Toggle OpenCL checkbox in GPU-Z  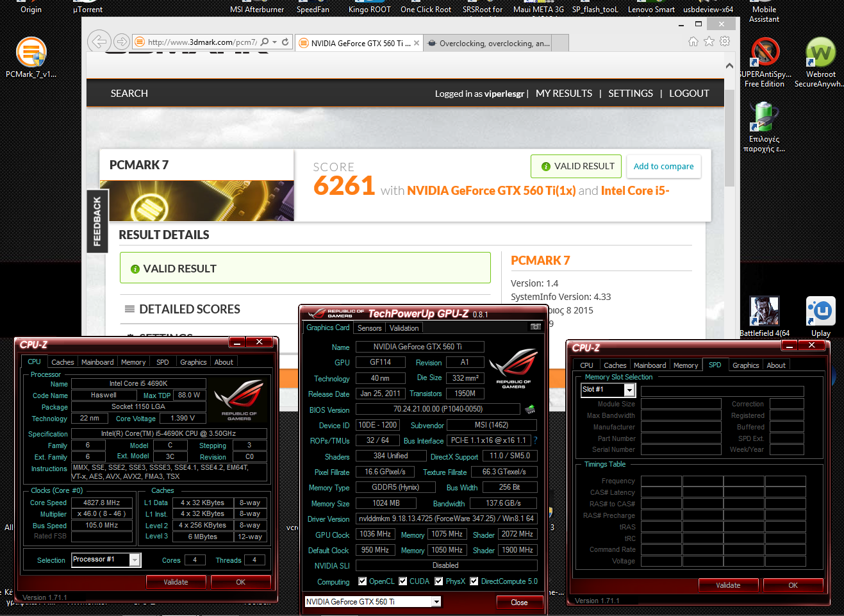[363, 581]
